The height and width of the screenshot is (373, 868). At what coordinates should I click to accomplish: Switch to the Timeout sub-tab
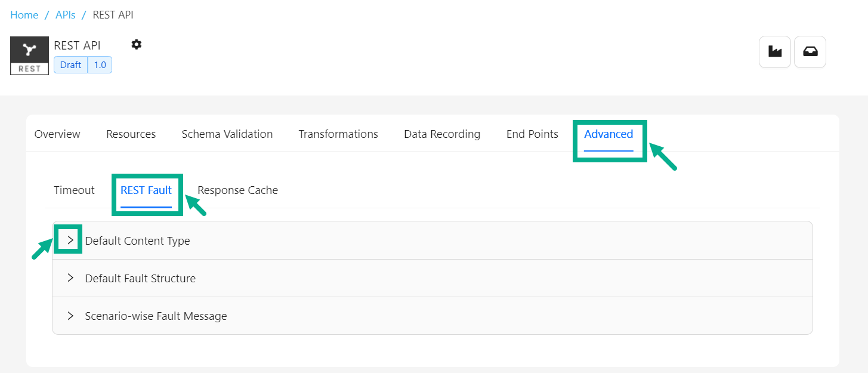coord(74,190)
